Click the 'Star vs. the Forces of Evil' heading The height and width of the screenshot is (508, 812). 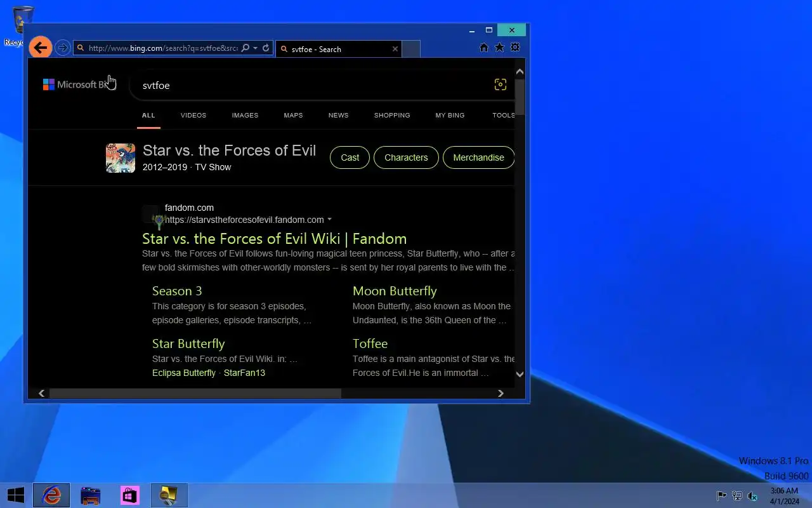[x=229, y=150]
